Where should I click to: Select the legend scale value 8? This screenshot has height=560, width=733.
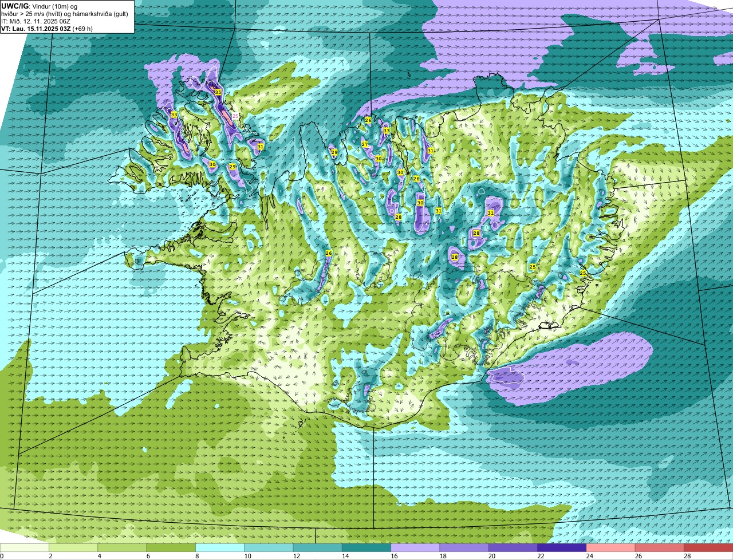196,556
